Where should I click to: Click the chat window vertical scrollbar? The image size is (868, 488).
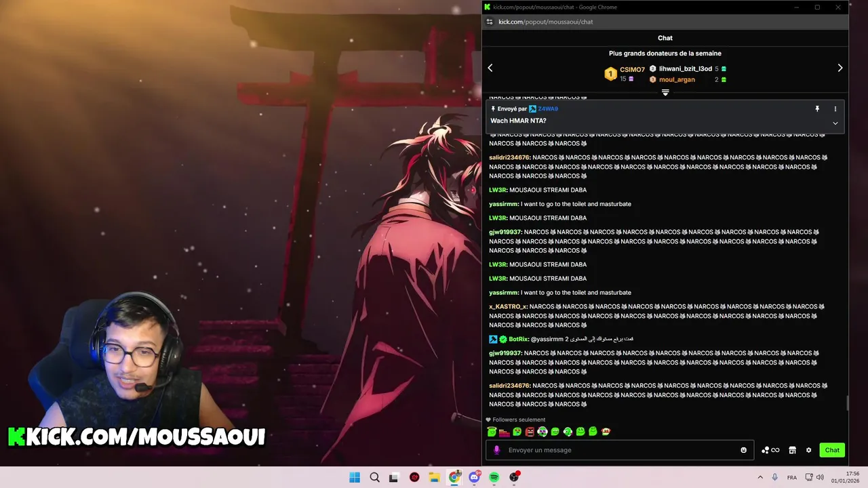click(x=846, y=404)
